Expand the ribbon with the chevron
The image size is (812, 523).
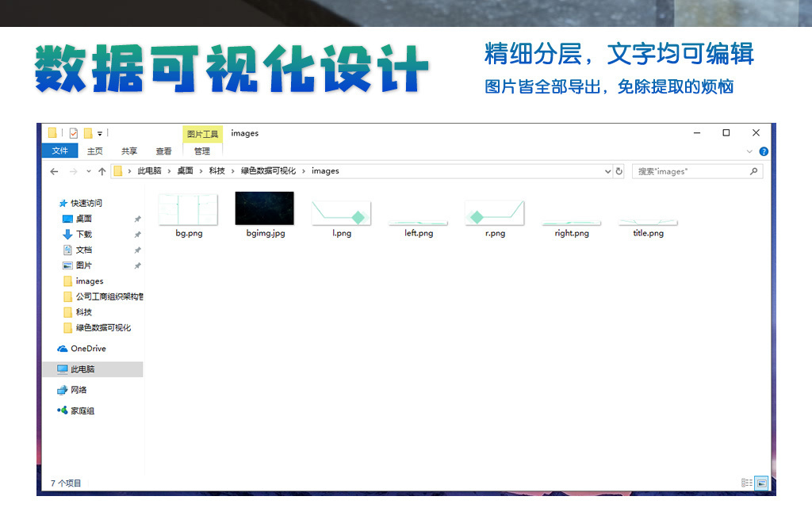[x=750, y=151]
